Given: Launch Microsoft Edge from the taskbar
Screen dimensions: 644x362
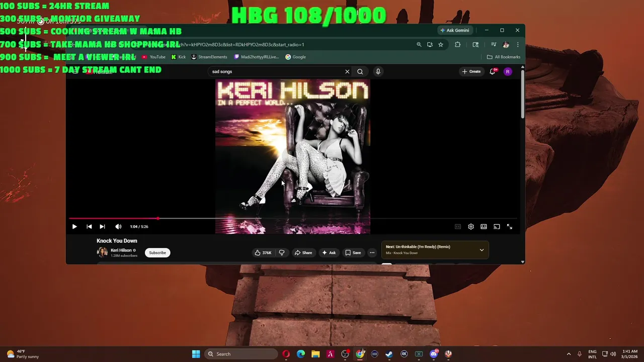Looking at the screenshot, I should pos(301,354).
